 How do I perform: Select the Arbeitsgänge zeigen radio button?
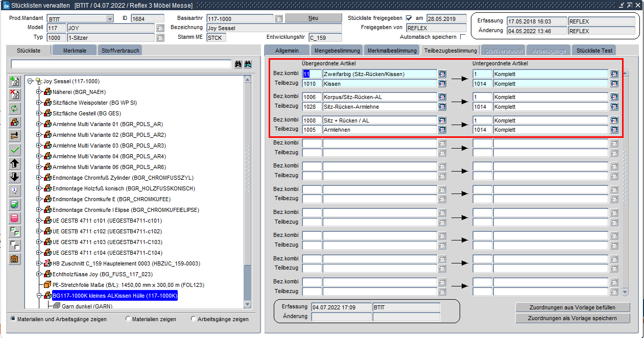tap(193, 319)
